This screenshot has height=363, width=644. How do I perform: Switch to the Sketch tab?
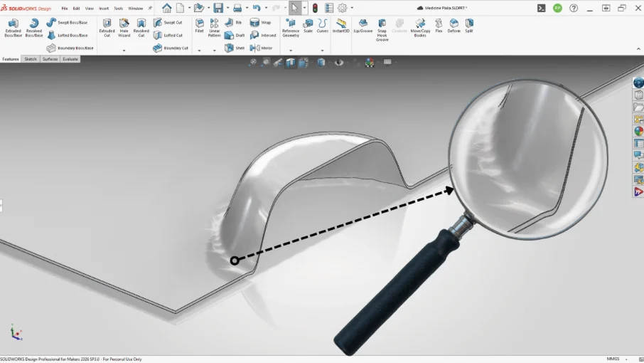tap(31, 59)
